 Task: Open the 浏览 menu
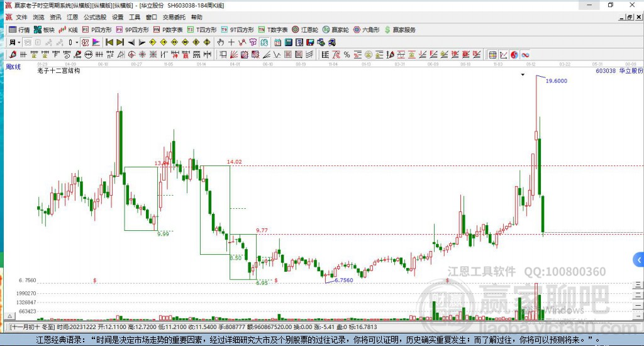[x=38, y=17]
